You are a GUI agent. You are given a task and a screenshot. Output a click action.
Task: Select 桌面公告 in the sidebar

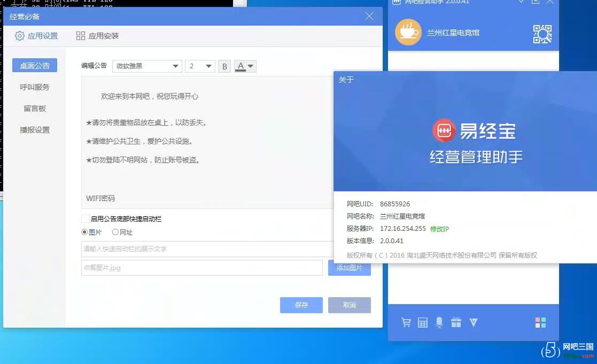[x=35, y=66]
